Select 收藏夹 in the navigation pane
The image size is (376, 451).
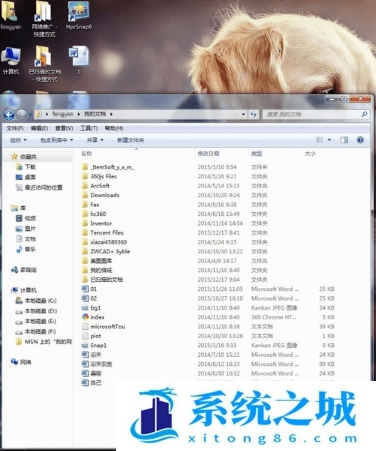(x=24, y=156)
